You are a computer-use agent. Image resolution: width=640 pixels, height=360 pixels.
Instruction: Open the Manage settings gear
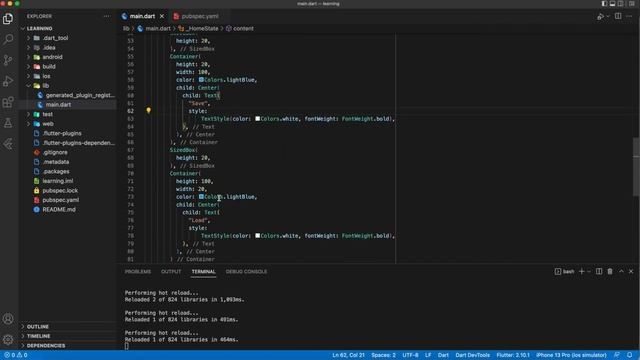[8, 340]
